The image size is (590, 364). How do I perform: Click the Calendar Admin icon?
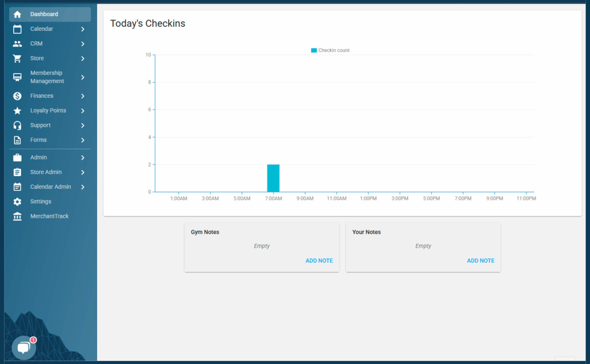point(17,187)
